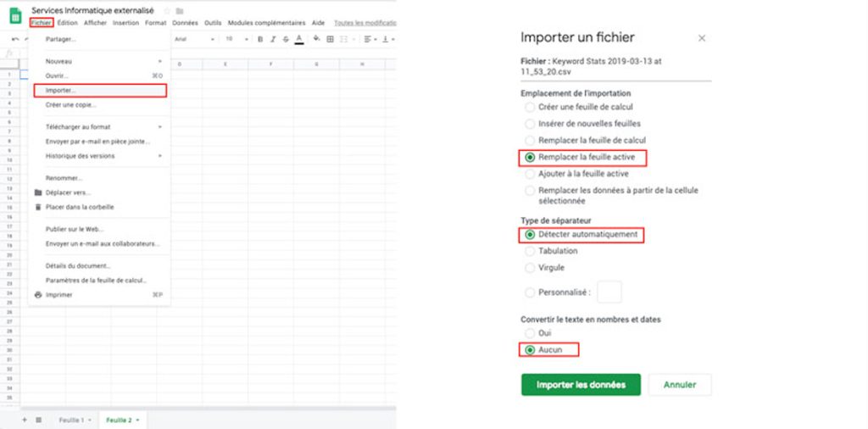Open the Feuille 2 tab dropdown arrow
This screenshot has width=868, height=429.
point(137,421)
